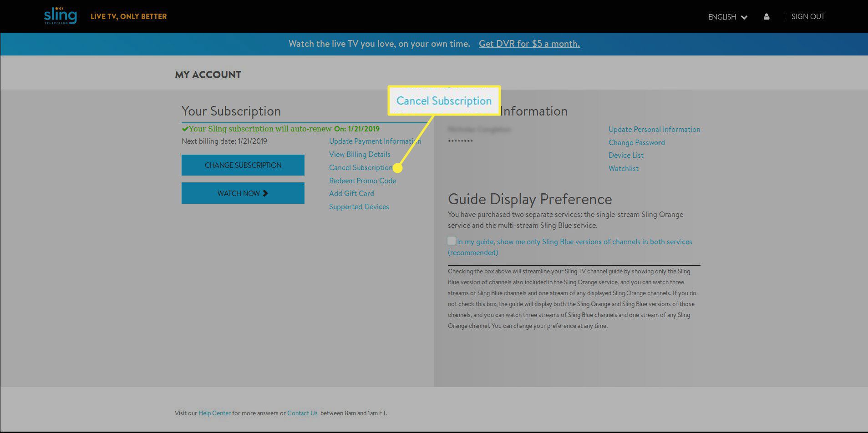Enable the Sling Blue only guide checkbox
This screenshot has height=433, width=868.
click(452, 241)
